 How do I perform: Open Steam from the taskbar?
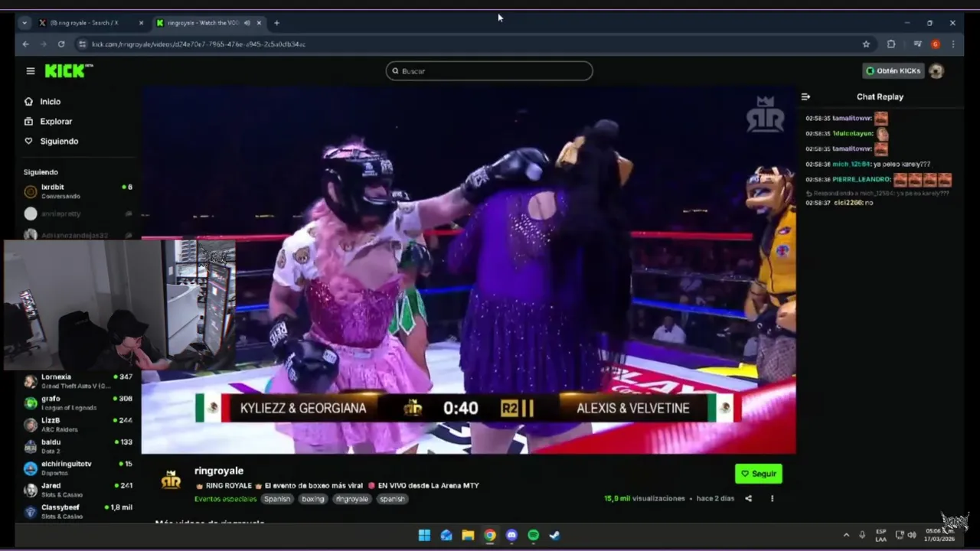coord(555,536)
